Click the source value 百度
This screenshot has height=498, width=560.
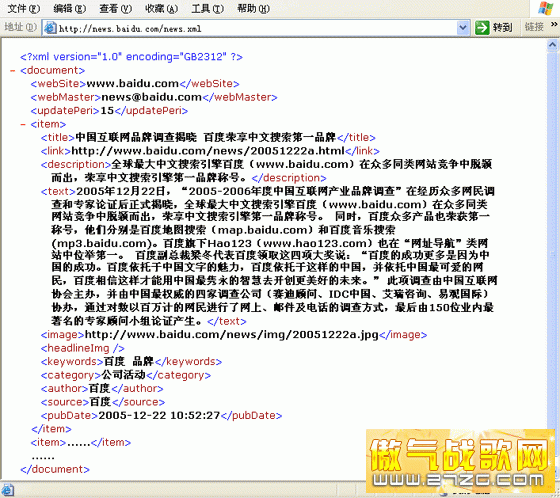tap(100, 402)
